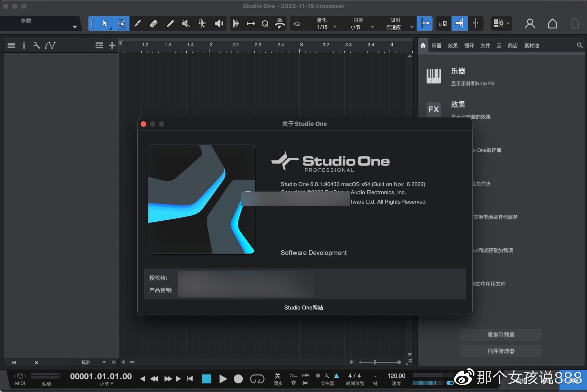
Task: Select the Bend tool
Action: click(x=202, y=23)
